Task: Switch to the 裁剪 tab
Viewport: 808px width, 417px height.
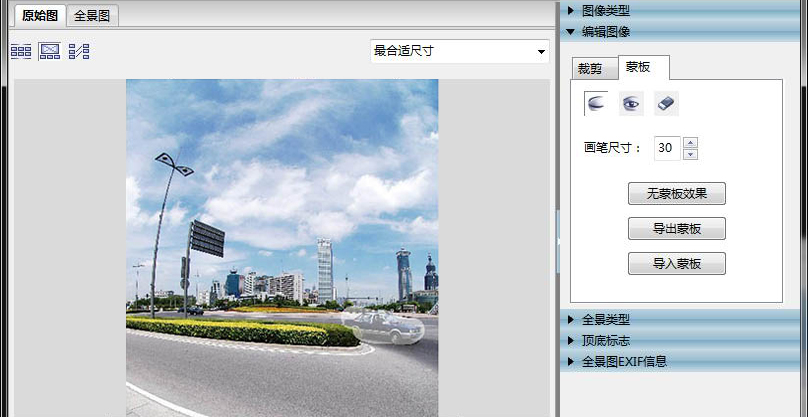Action: pyautogui.click(x=592, y=68)
